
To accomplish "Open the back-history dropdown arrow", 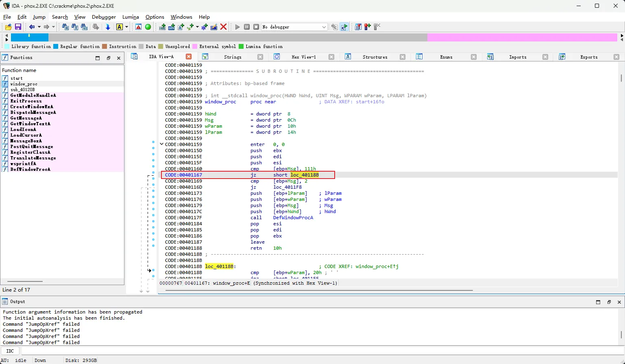I will pos(39,27).
